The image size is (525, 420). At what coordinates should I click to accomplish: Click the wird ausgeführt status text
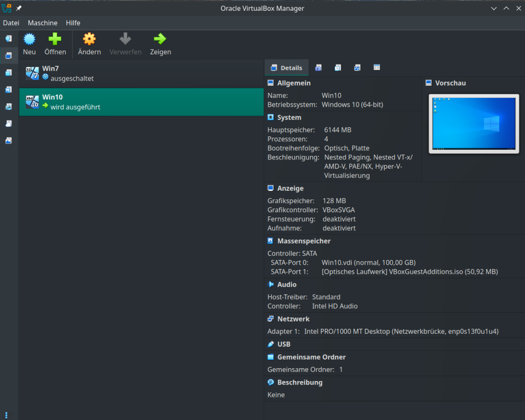click(75, 107)
